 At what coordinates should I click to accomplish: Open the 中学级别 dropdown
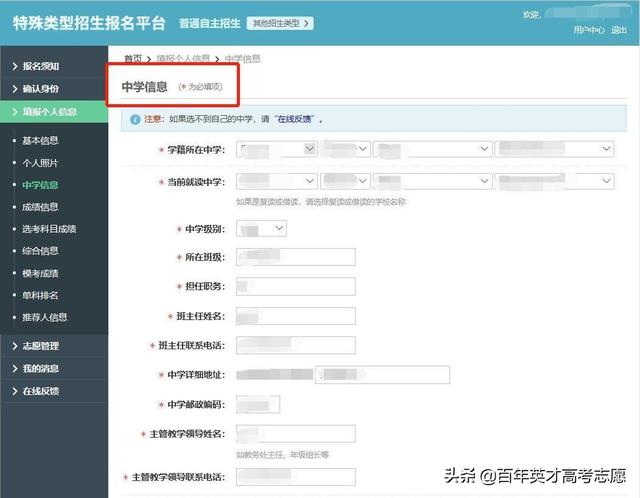[x=261, y=229]
